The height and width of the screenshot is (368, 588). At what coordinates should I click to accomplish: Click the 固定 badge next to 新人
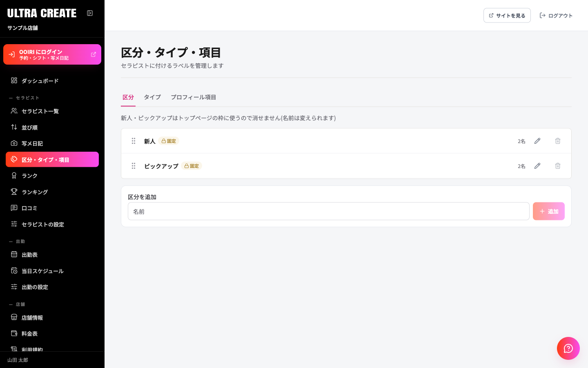tap(169, 141)
